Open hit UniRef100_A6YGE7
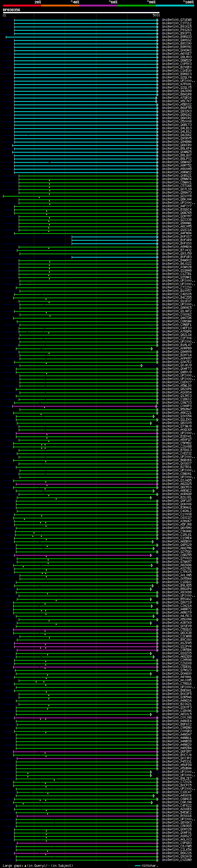Viewport: 197px width, 868px height. click(x=177, y=54)
